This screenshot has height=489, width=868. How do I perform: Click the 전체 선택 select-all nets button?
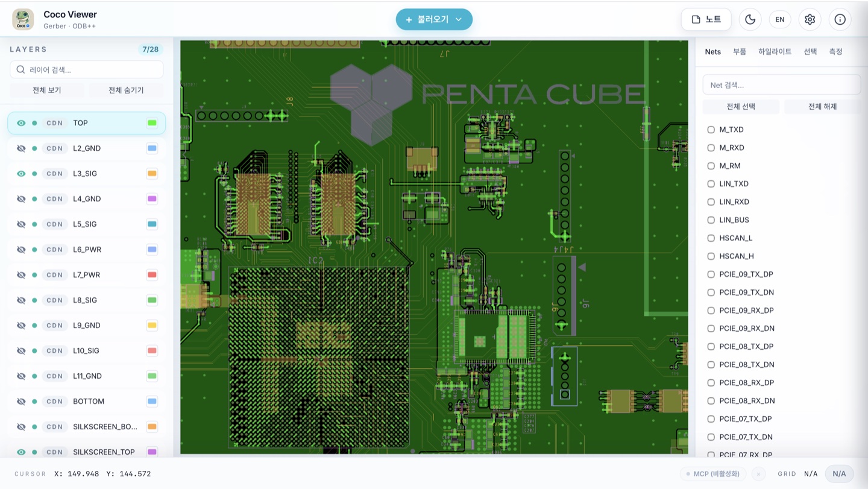coord(741,107)
